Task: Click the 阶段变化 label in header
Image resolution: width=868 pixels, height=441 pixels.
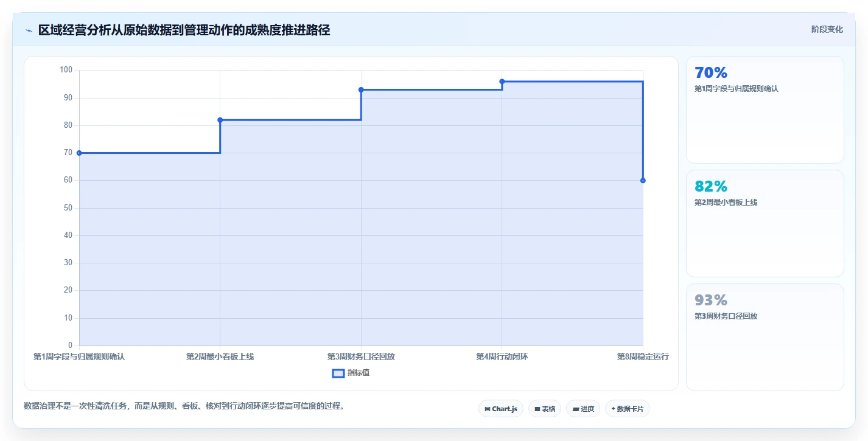Action: [827, 29]
